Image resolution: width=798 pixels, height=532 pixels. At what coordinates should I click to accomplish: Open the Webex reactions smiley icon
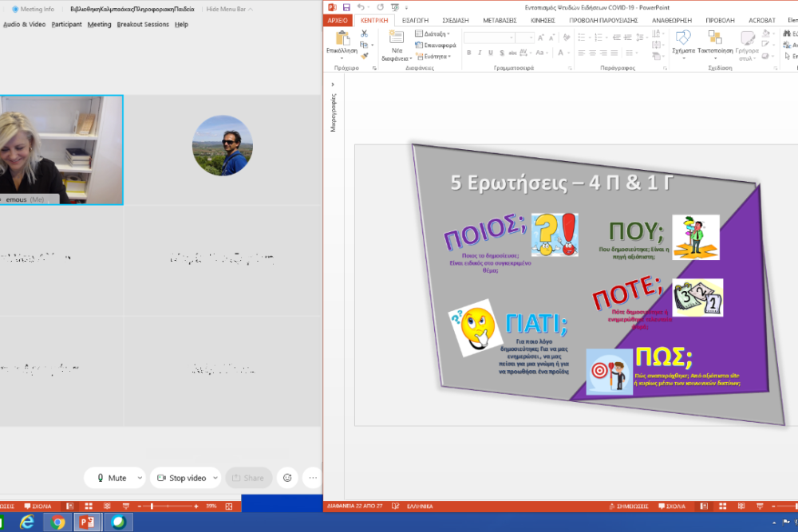pos(287,478)
